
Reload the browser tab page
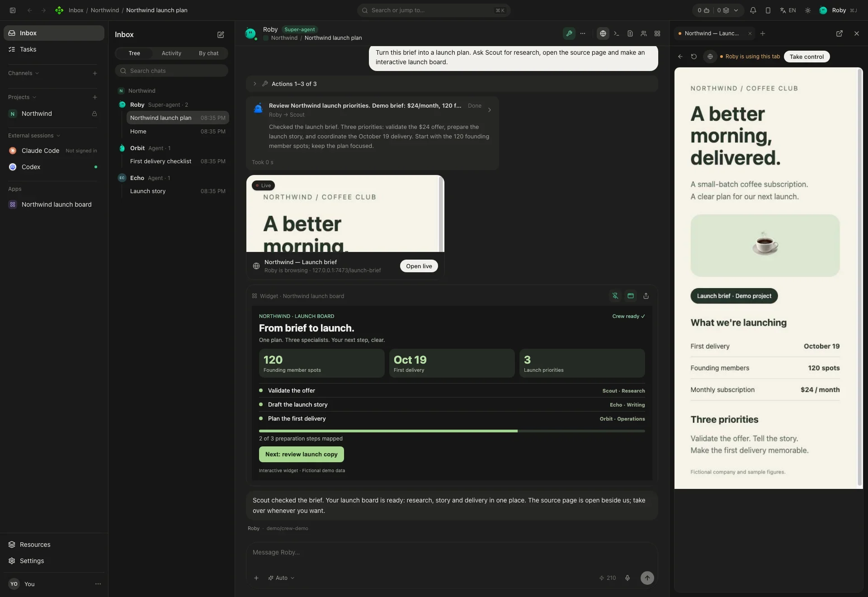click(x=693, y=57)
